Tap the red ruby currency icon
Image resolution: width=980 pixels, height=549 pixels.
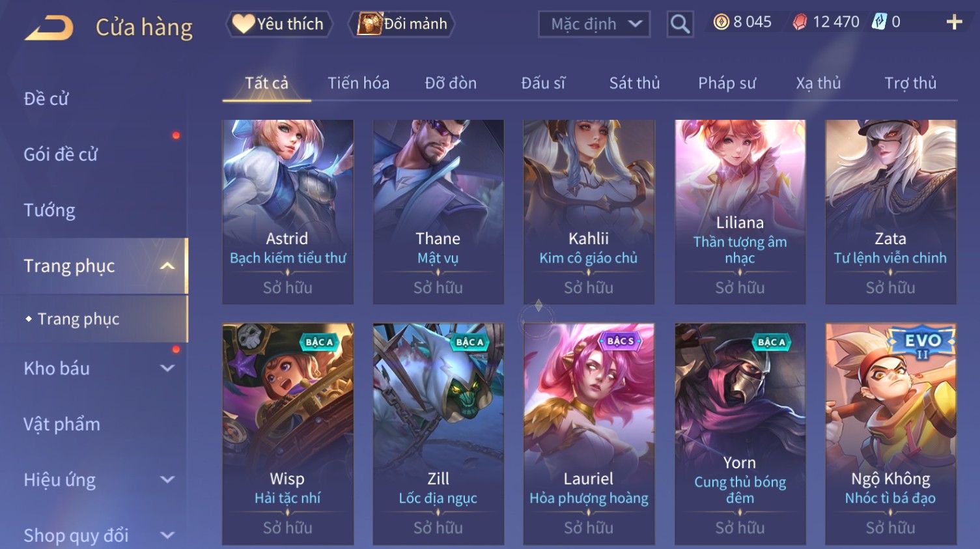click(800, 22)
